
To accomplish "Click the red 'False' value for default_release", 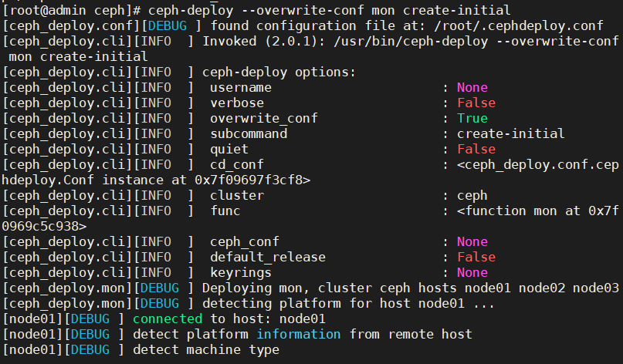I will coord(476,258).
